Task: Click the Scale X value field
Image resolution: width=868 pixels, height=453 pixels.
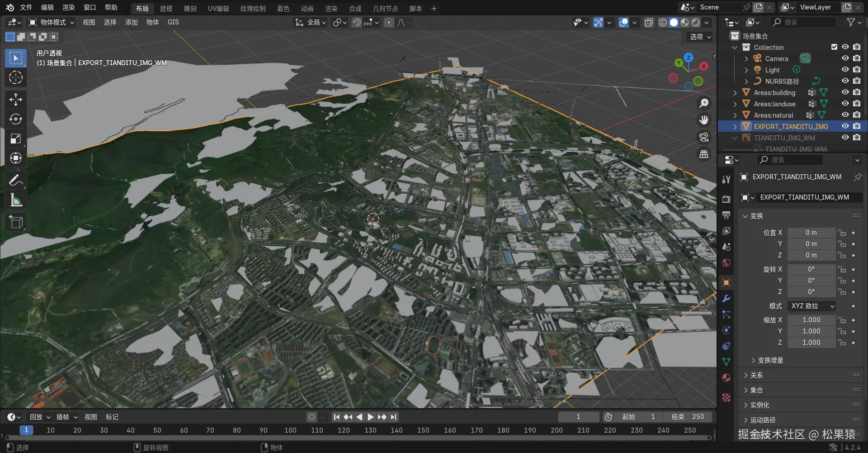Action: (x=811, y=320)
